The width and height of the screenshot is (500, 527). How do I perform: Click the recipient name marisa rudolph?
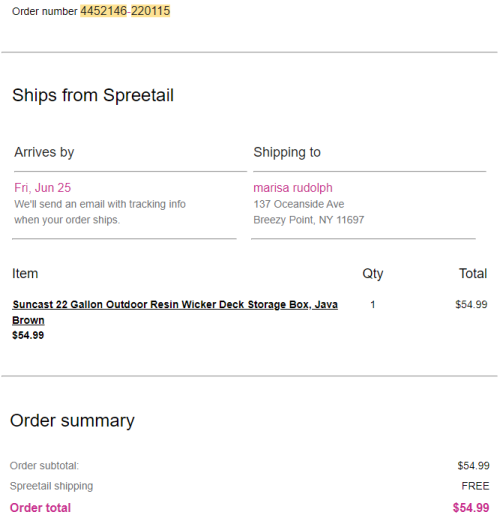[x=293, y=188]
